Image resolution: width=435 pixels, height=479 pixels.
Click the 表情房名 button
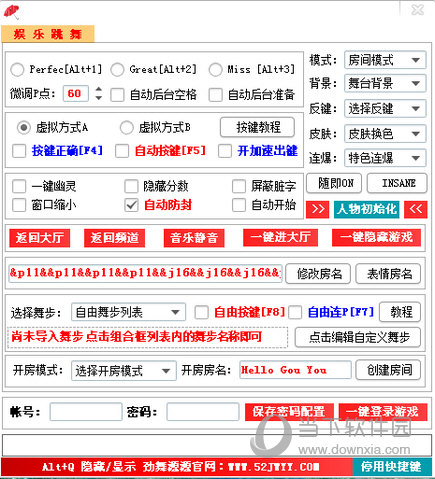pyautogui.click(x=388, y=274)
